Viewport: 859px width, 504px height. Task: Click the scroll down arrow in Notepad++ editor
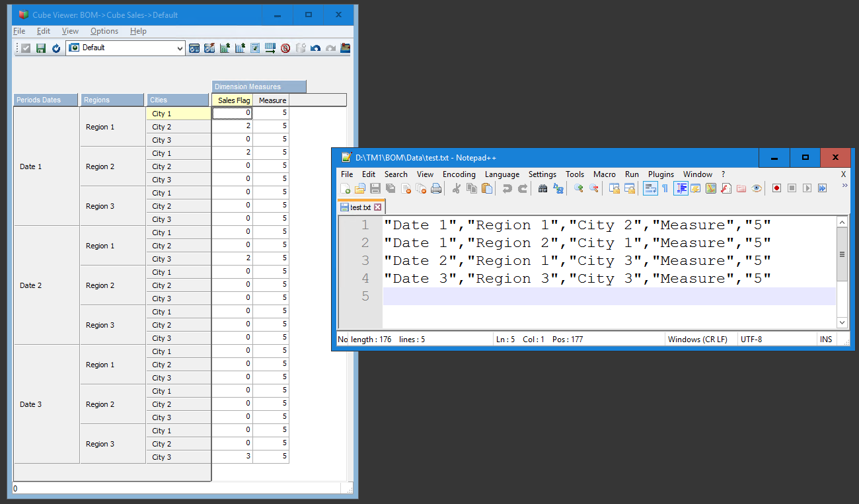(842, 322)
